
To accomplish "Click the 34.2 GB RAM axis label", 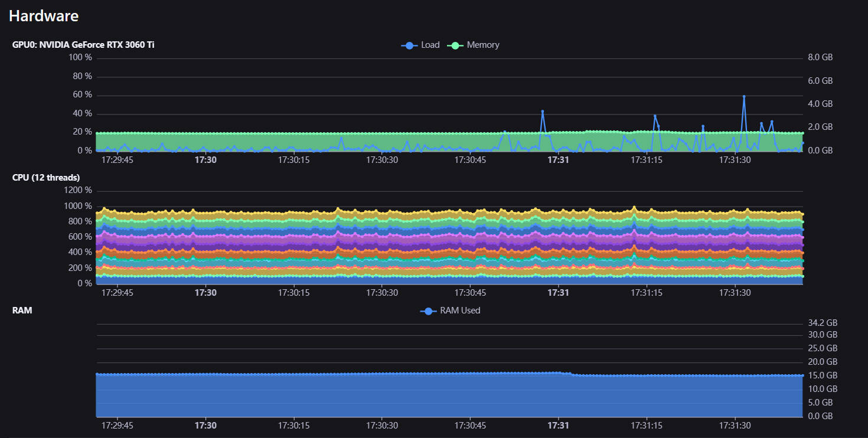I will coord(822,323).
